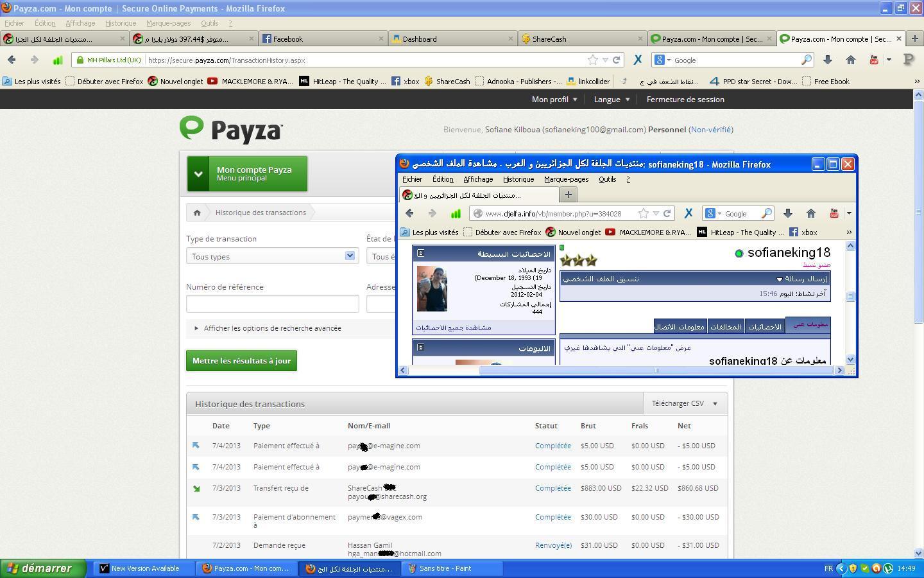Click the blue X icon beside main address bar

(x=638, y=60)
